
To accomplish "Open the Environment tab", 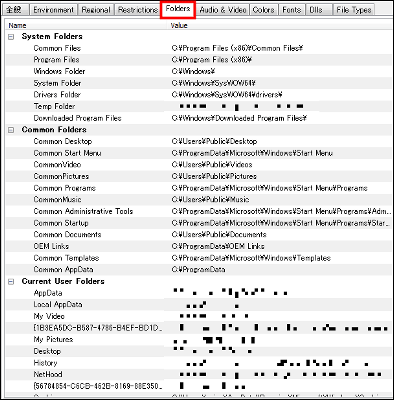I will click(53, 10).
